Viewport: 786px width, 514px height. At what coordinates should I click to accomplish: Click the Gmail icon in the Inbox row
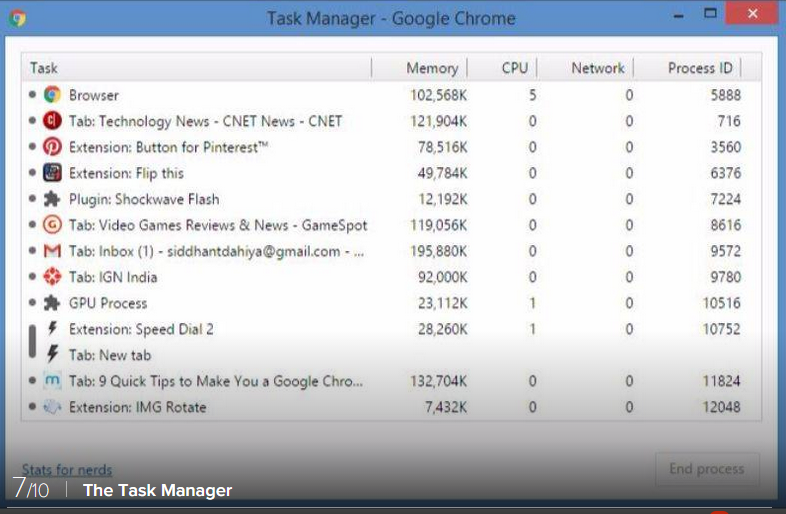click(52, 251)
